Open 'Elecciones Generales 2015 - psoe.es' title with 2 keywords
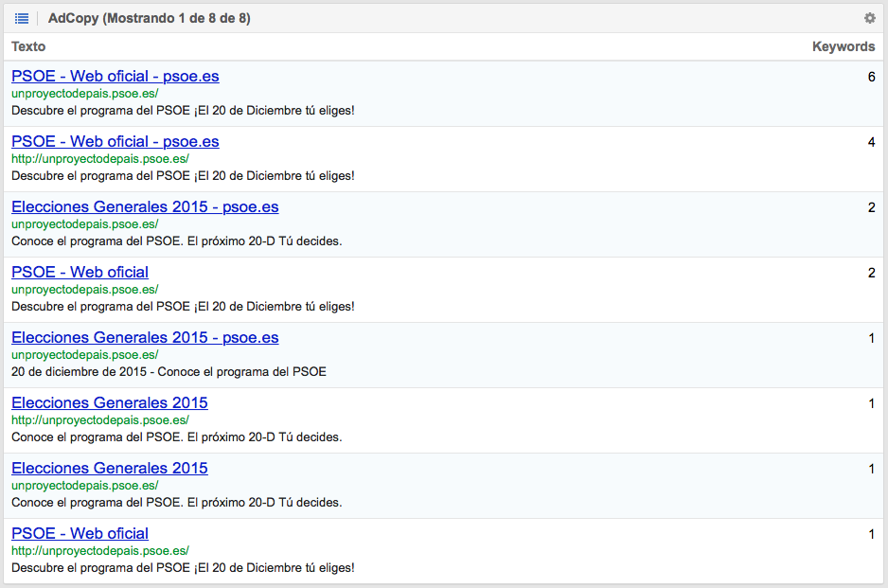The width and height of the screenshot is (888, 588). click(145, 207)
